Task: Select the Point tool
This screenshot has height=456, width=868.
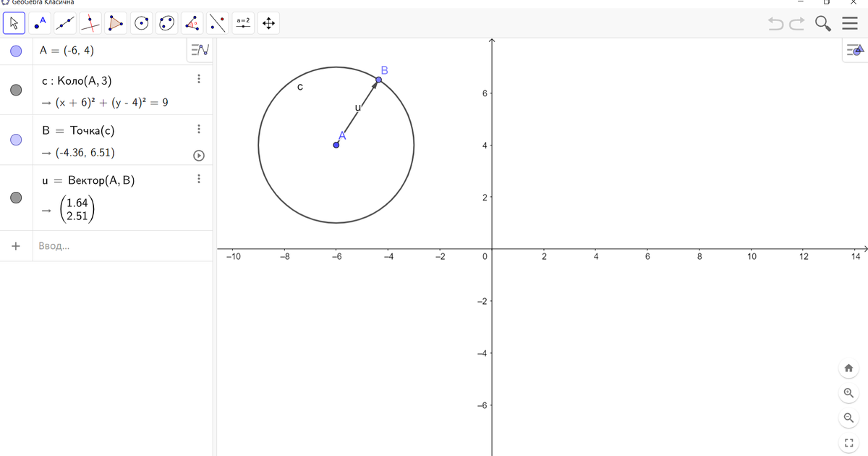Action: coord(40,22)
